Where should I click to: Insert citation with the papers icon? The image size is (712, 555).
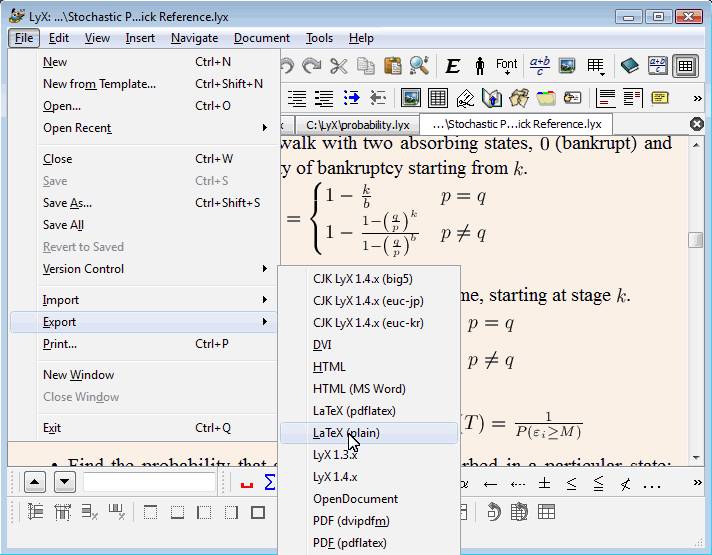[519, 98]
